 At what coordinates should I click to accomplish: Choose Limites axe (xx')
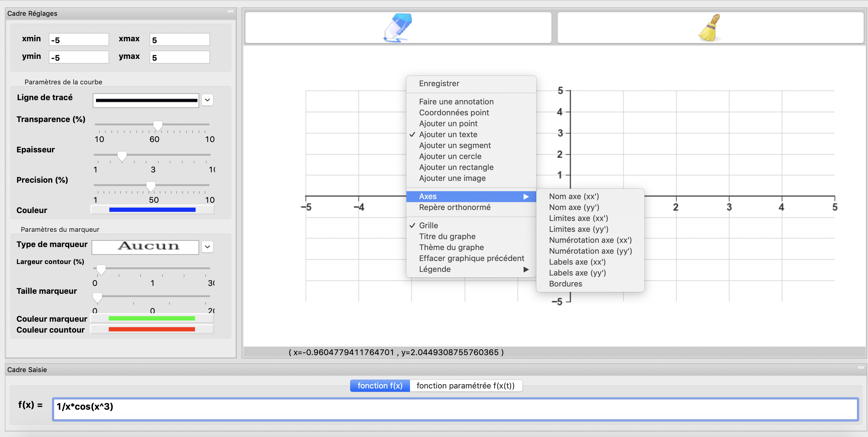[x=590, y=218]
